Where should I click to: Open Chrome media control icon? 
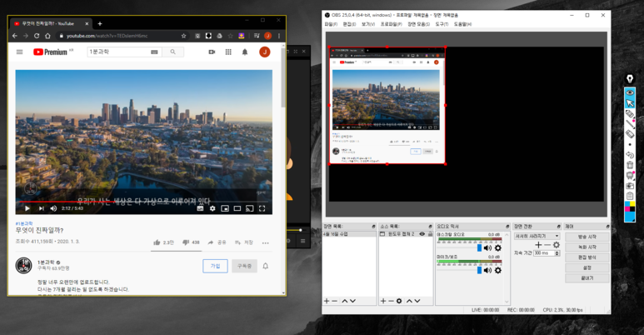pyautogui.click(x=257, y=36)
